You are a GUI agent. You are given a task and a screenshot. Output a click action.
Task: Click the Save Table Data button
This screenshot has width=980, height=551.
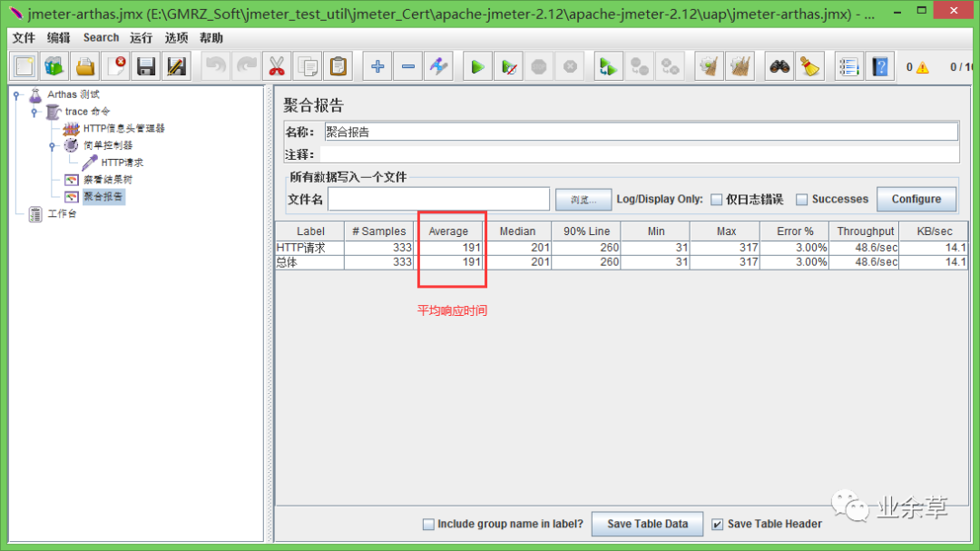[x=648, y=524]
